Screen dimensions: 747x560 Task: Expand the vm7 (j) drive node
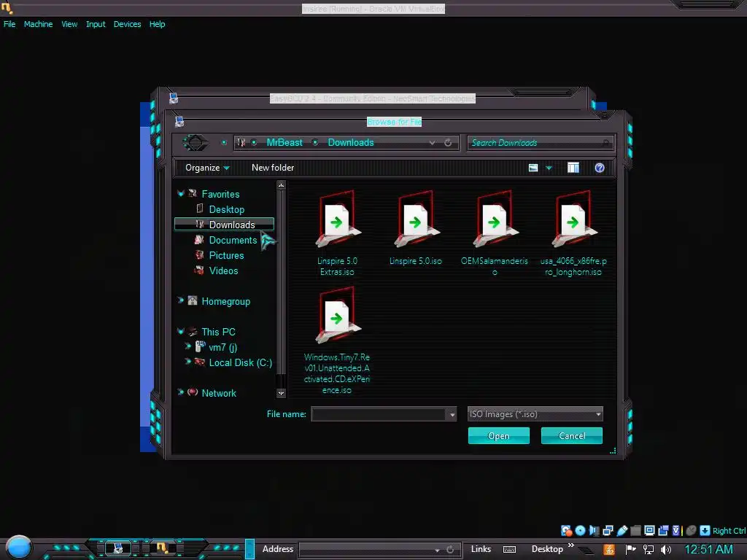pyautogui.click(x=188, y=346)
